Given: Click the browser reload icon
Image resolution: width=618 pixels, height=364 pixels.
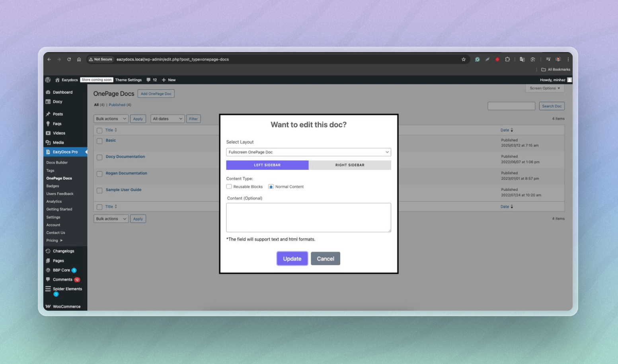Looking at the screenshot, I should (x=69, y=59).
